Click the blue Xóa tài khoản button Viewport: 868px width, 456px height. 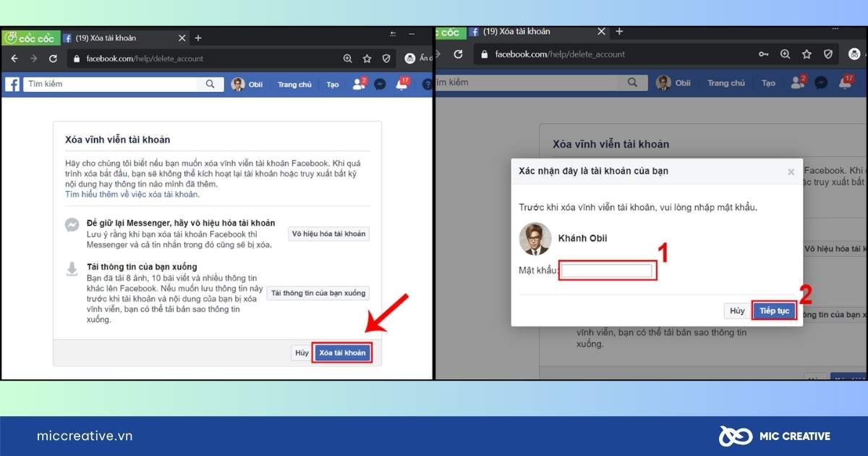[342, 352]
